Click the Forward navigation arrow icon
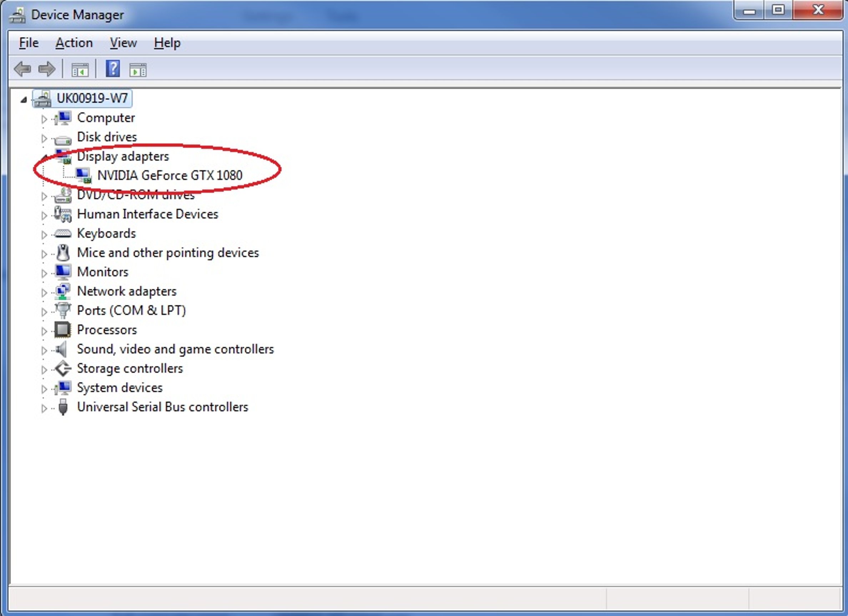 pos(46,69)
